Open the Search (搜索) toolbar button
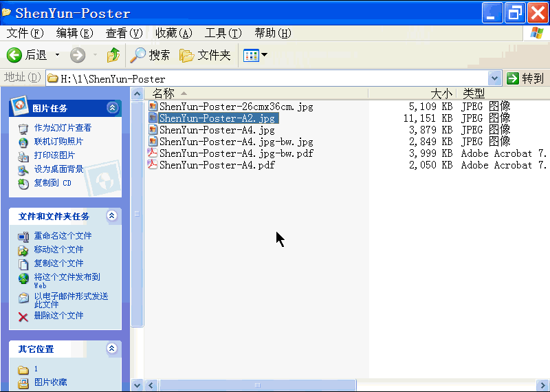This screenshot has height=392, width=550. [x=151, y=55]
